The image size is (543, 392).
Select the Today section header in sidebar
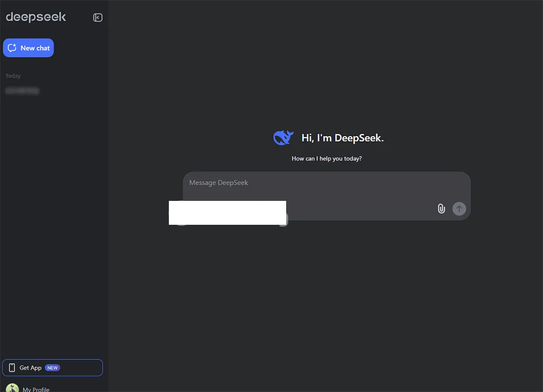click(12, 75)
